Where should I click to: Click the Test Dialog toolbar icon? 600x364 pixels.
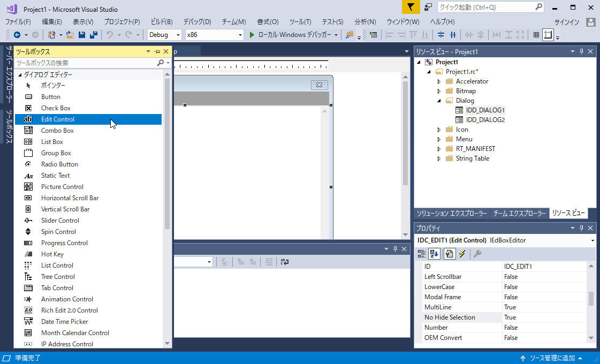click(374, 35)
